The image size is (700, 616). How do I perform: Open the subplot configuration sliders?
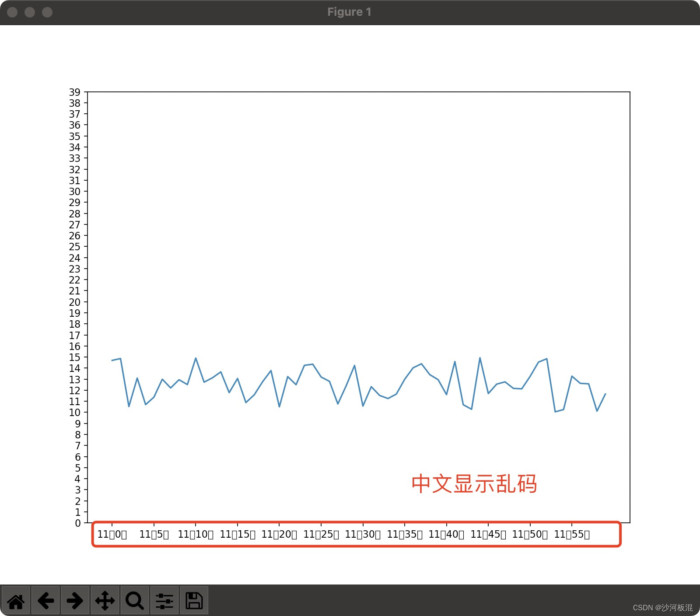coord(164,601)
